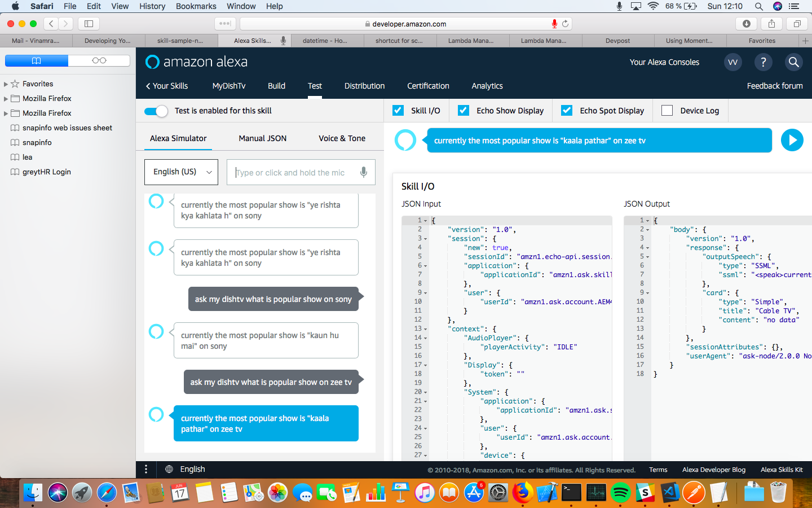Play the Alexa response audio
812x508 pixels.
792,140
